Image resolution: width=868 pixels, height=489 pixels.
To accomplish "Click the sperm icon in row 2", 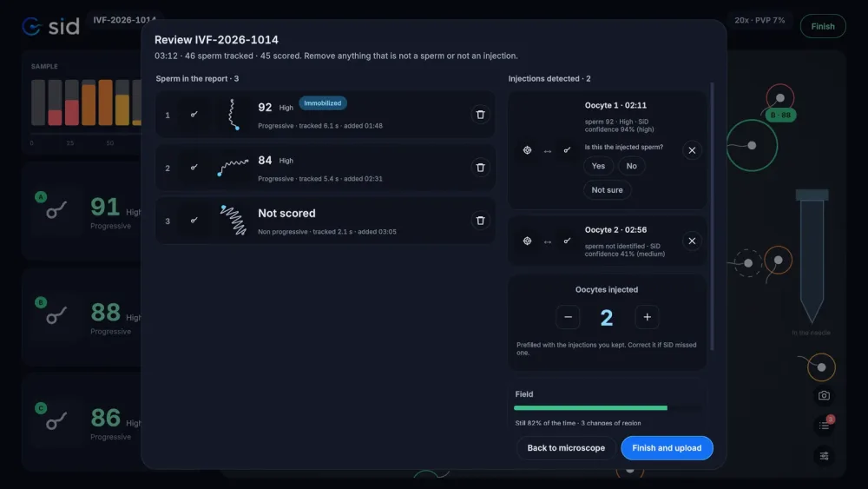I will click(194, 168).
